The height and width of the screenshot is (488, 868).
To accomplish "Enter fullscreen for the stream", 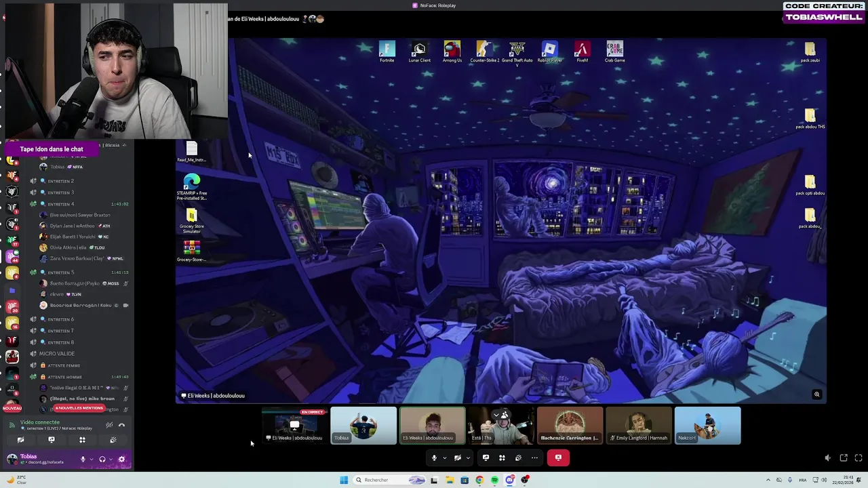I will (x=859, y=458).
